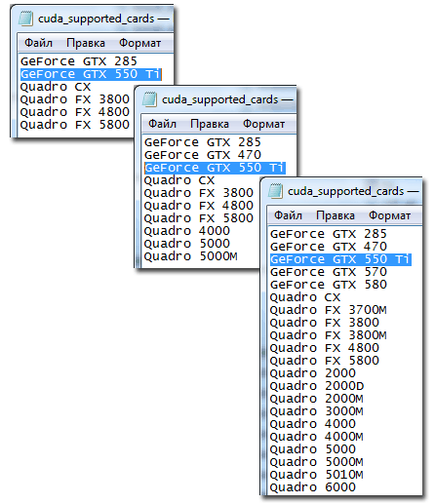Click the GeForce GTX 570 line
Screen dimensions: 435x504
point(329,272)
